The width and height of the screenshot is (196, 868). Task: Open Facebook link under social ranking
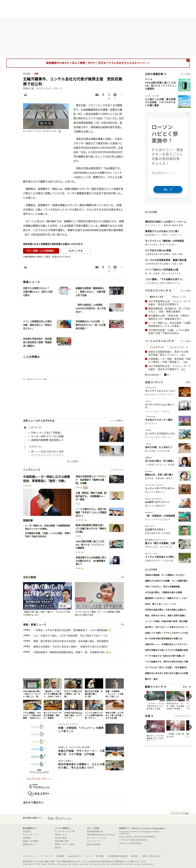tap(153, 375)
